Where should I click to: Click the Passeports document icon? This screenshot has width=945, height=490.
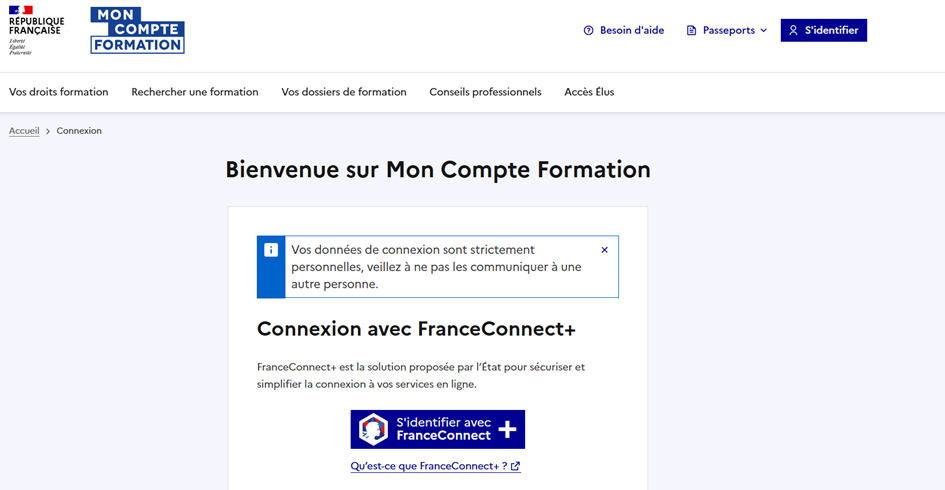(x=691, y=31)
